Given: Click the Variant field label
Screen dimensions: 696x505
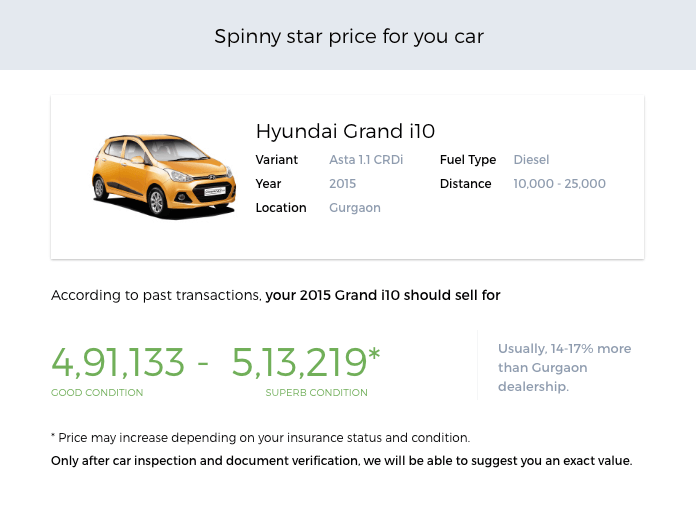Looking at the screenshot, I should point(276,160).
